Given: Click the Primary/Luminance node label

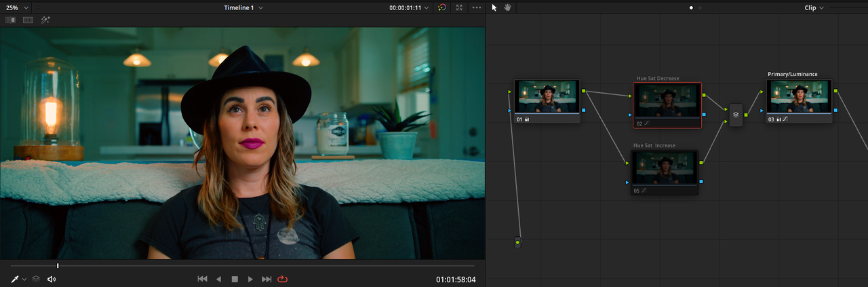Looking at the screenshot, I should tap(793, 74).
